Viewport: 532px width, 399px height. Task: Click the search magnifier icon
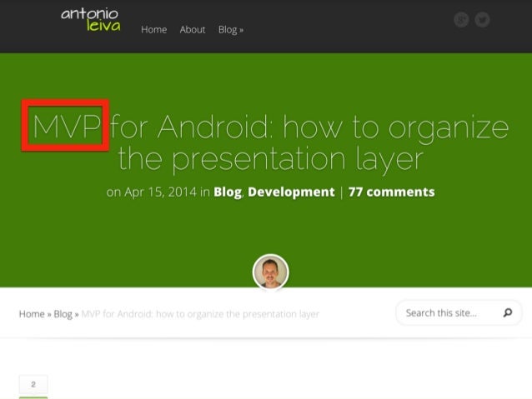[508, 312]
